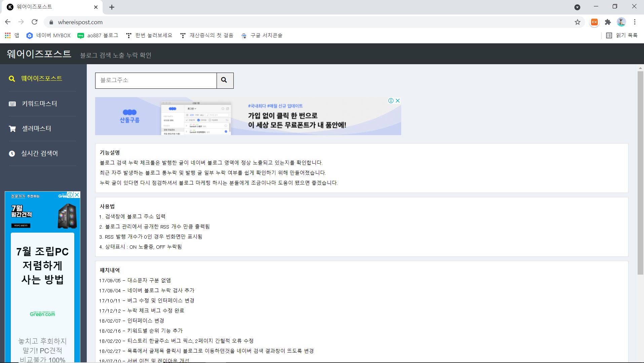The image size is (644, 363).
Task: Open the ao887 블로그 bookmark
Action: click(98, 35)
